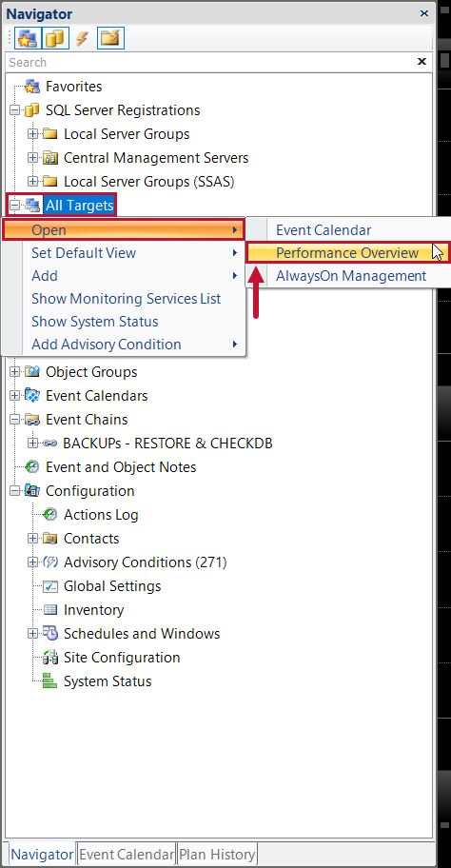
Task: Expand the Object Groups node
Action: click(15, 372)
